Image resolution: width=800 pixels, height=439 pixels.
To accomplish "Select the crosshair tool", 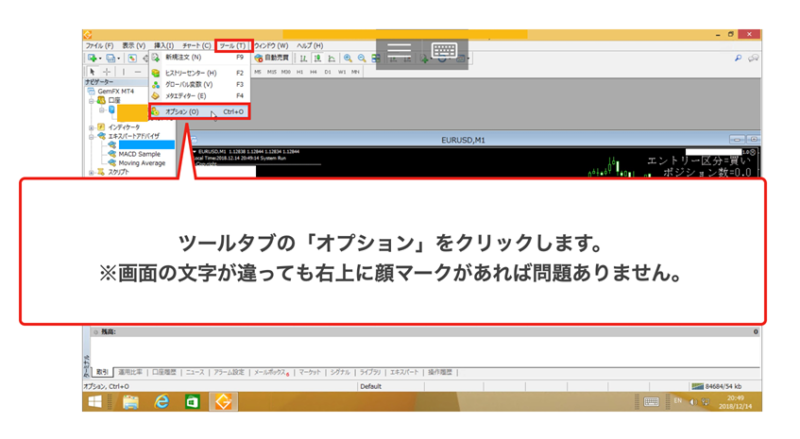I will pyautogui.click(x=107, y=72).
